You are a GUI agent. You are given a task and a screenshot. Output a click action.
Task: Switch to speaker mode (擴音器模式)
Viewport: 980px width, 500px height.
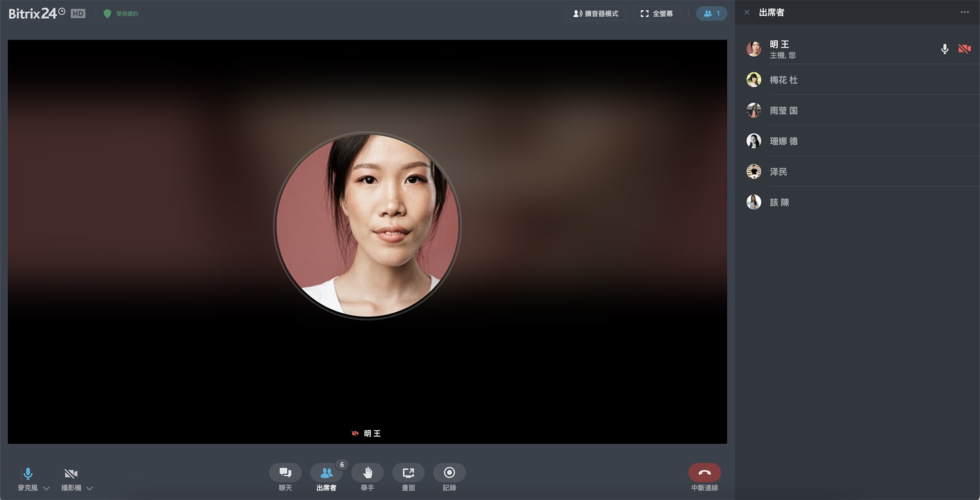click(596, 14)
